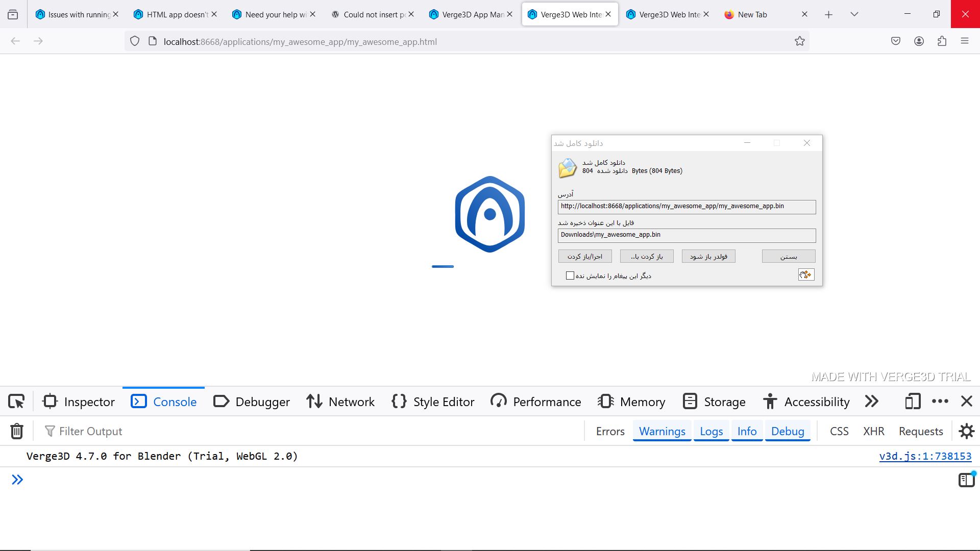The image size is (980, 551).
Task: Toggle responsive design mode icon
Action: [913, 402]
